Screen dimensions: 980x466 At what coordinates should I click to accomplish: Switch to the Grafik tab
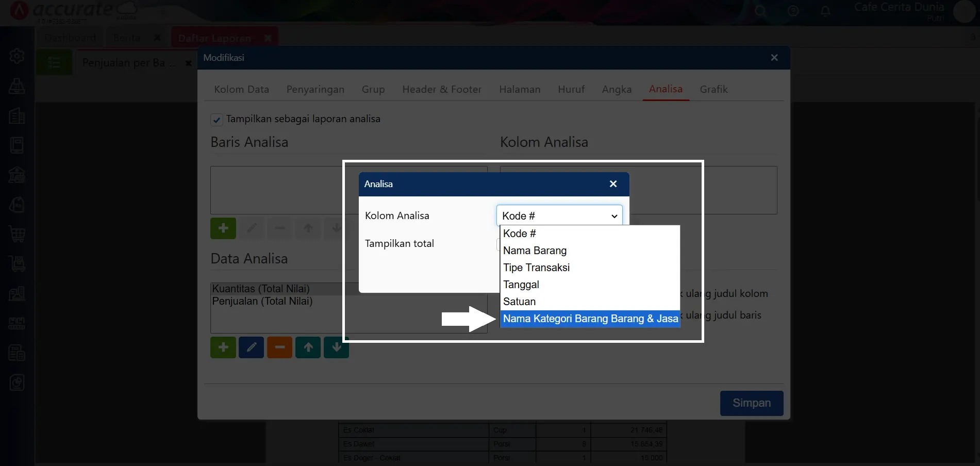tap(713, 89)
